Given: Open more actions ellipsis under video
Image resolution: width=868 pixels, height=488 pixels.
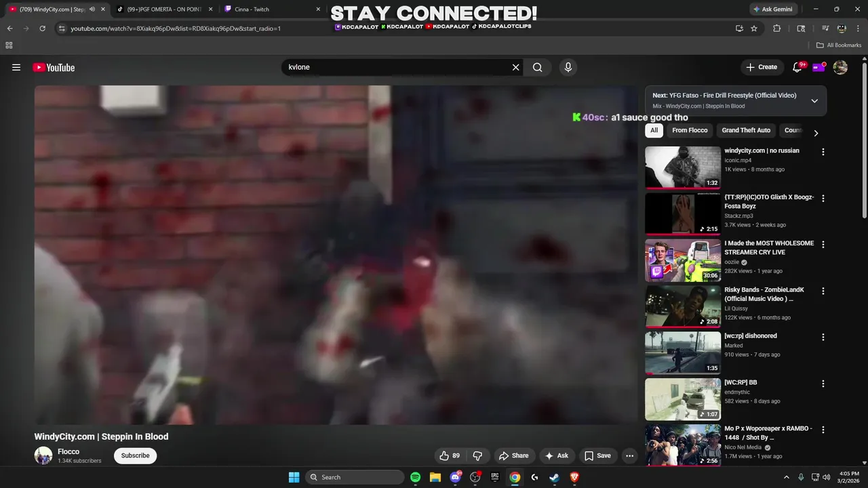Looking at the screenshot, I should [629, 455].
